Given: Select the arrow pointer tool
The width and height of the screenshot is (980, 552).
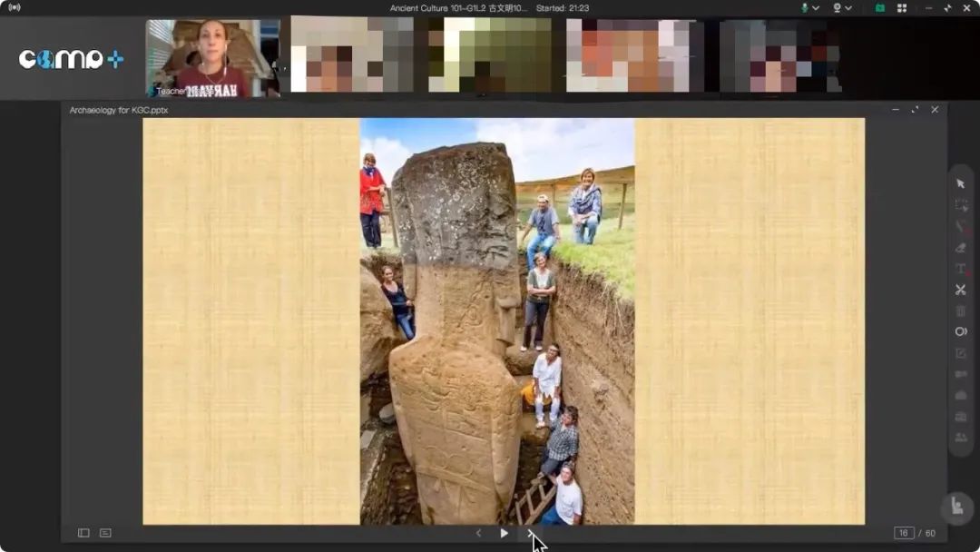Looking at the screenshot, I should coord(961,184).
